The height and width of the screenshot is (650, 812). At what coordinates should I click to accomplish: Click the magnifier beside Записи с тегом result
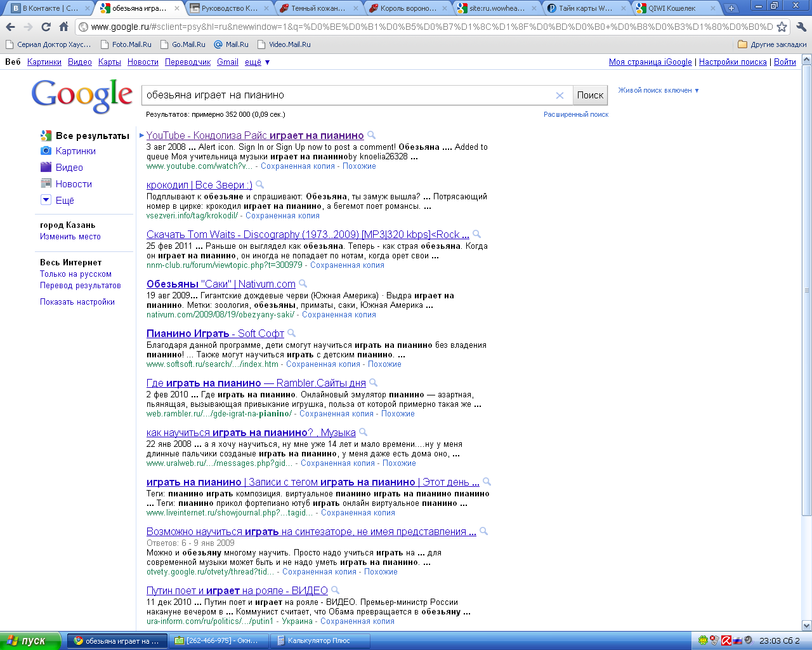tap(487, 482)
